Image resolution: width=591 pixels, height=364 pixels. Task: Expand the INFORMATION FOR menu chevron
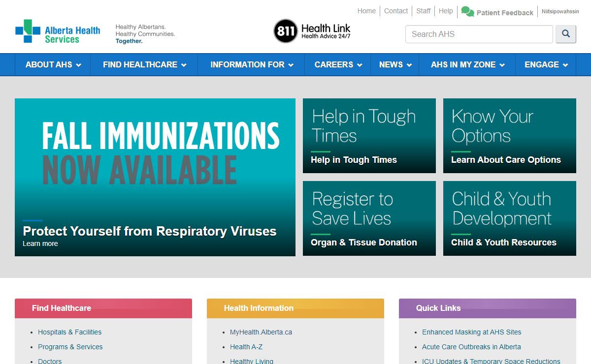point(291,65)
